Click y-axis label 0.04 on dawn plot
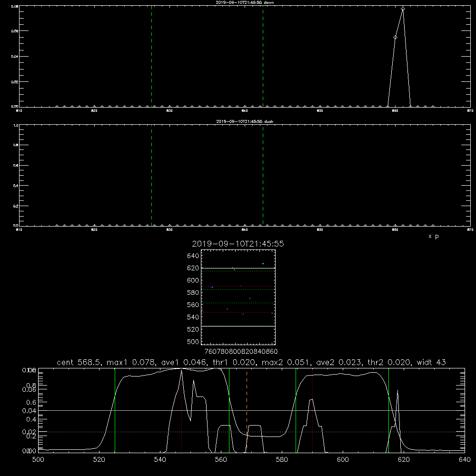Screen dimensions: 476x476 (15, 57)
